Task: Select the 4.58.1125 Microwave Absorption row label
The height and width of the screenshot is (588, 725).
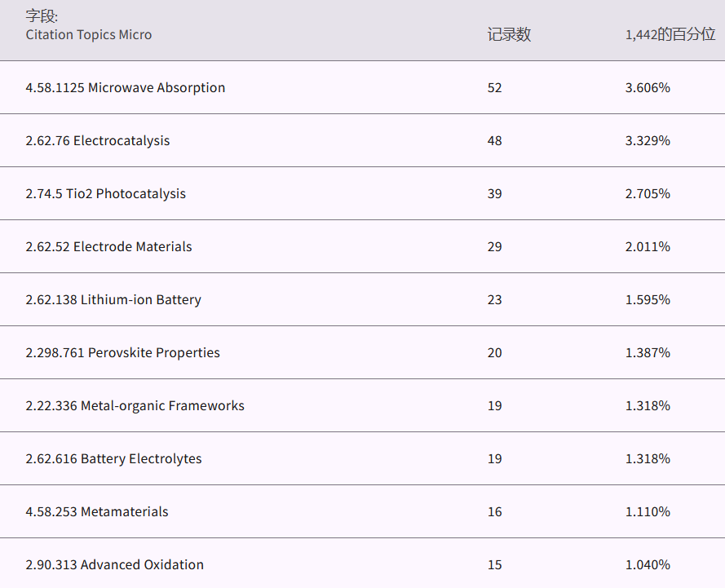Action: [x=125, y=87]
